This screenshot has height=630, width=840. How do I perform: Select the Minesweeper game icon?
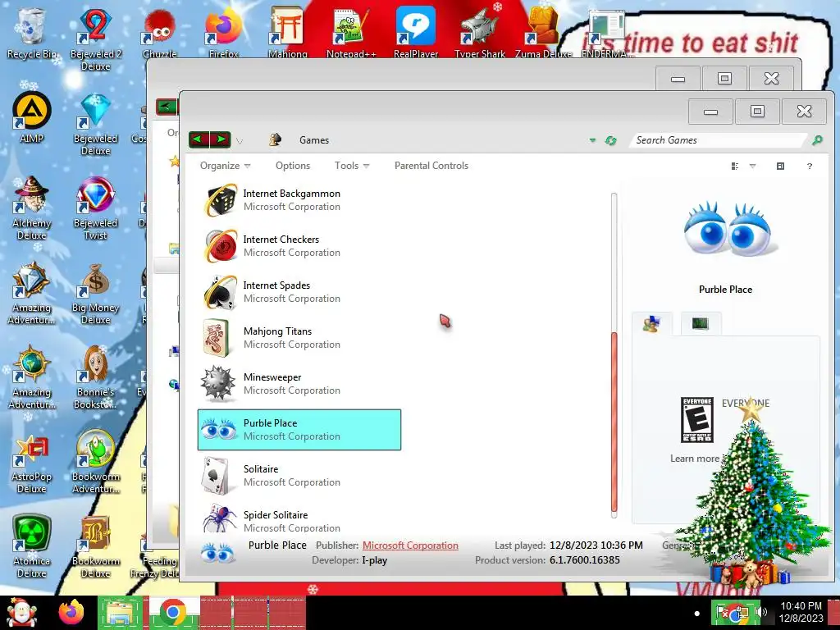coord(217,384)
